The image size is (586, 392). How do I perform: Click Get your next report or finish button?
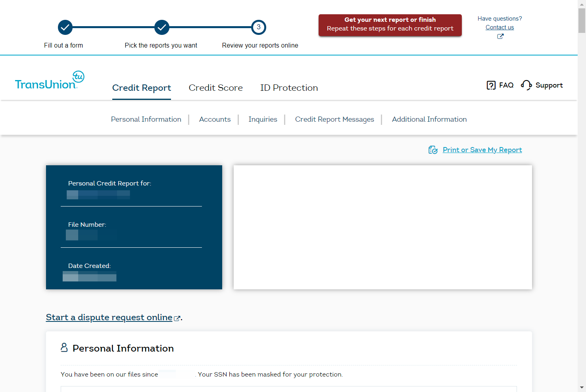pos(390,25)
